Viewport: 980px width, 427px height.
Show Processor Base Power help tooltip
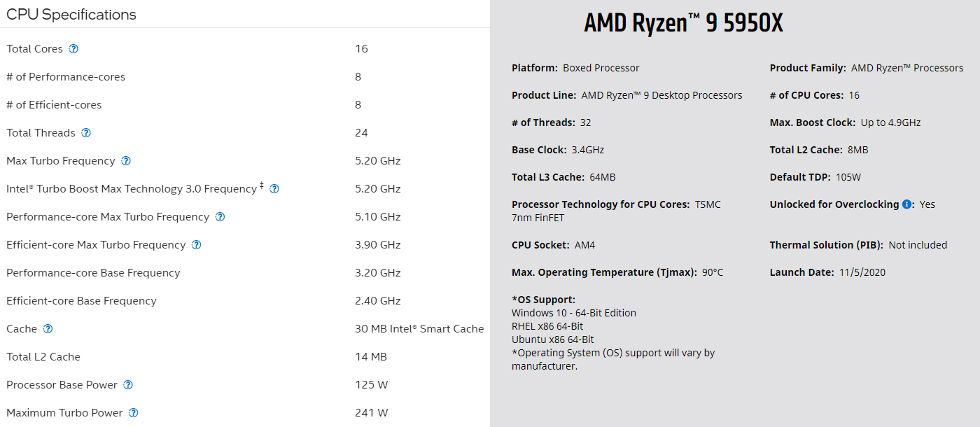pos(128,385)
